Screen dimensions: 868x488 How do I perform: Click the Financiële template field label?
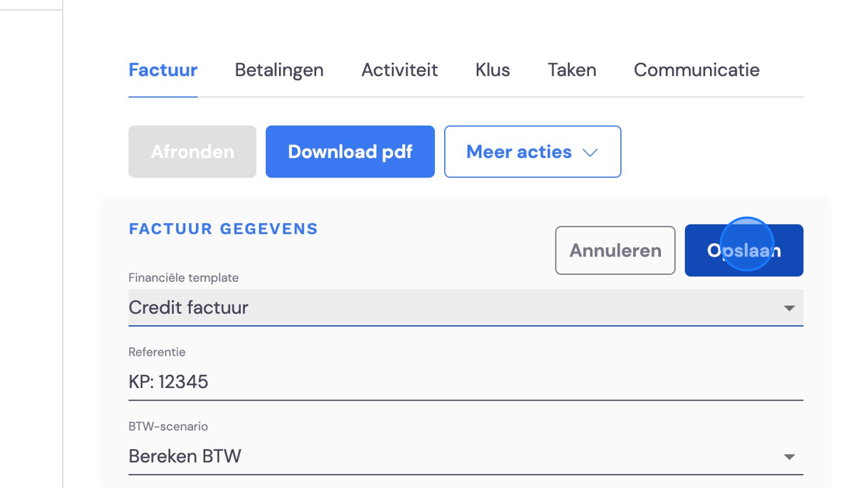point(183,278)
